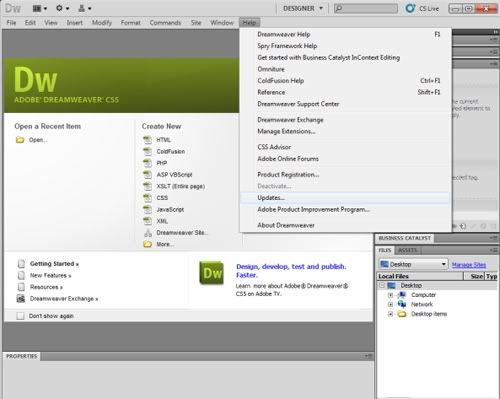Image resolution: width=500 pixels, height=399 pixels.
Task: Click the XSLT file icon
Action: pos(147,186)
